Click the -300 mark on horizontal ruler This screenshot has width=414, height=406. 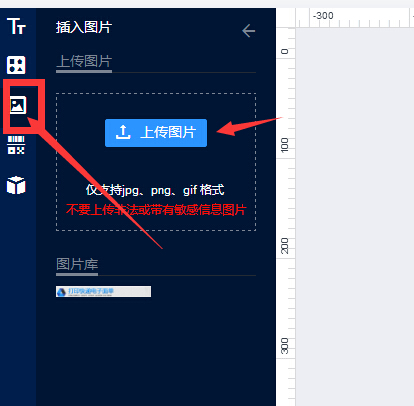click(x=323, y=16)
